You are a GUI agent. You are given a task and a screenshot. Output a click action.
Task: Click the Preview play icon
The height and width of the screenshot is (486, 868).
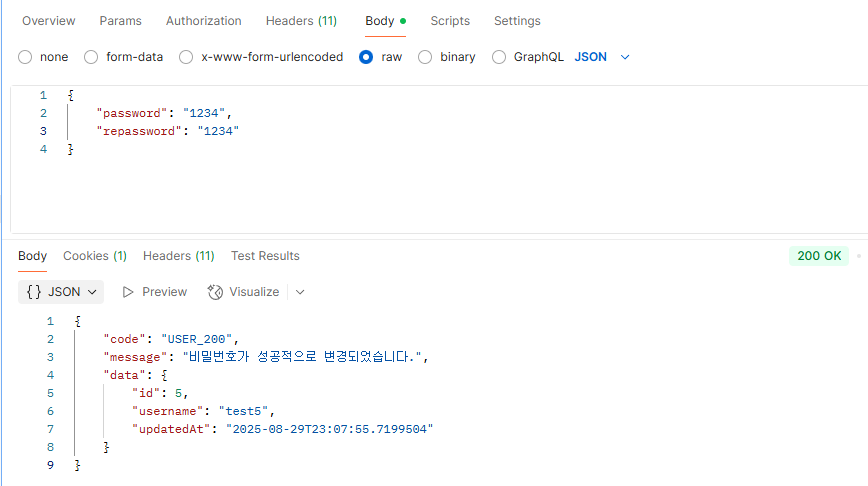(x=128, y=292)
